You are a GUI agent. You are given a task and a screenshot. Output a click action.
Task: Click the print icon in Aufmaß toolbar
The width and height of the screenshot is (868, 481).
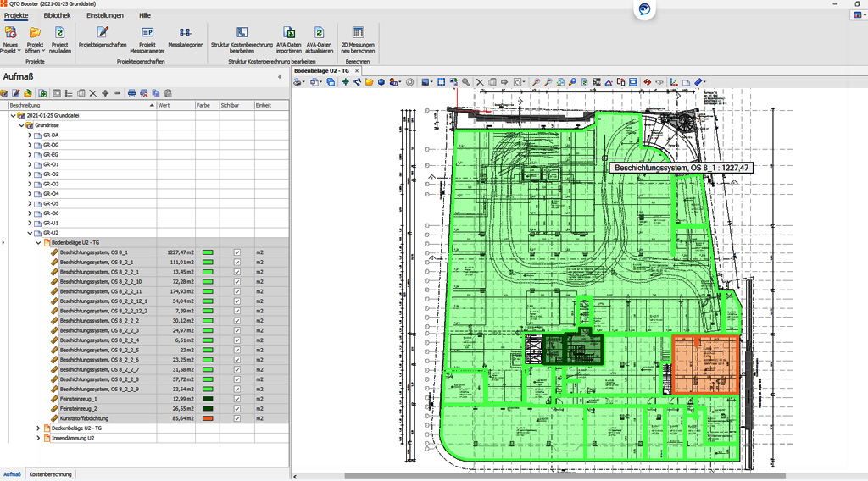coord(131,93)
